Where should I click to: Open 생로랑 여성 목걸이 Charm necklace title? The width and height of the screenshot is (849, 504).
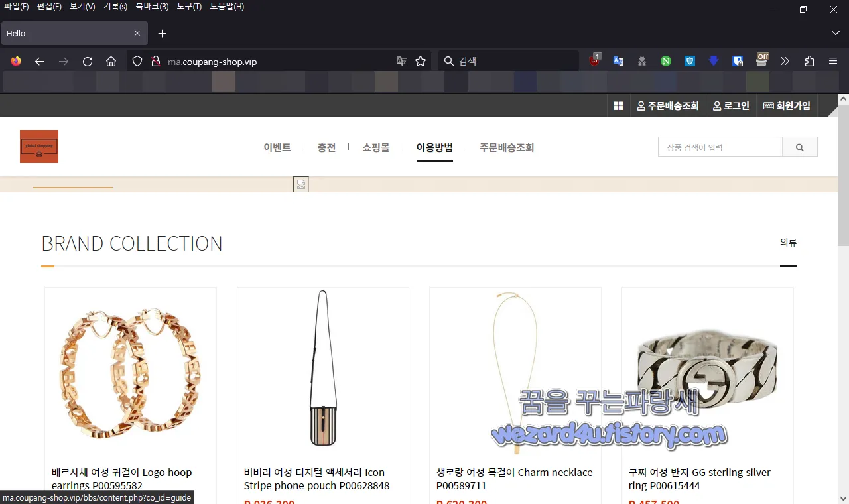515,479
